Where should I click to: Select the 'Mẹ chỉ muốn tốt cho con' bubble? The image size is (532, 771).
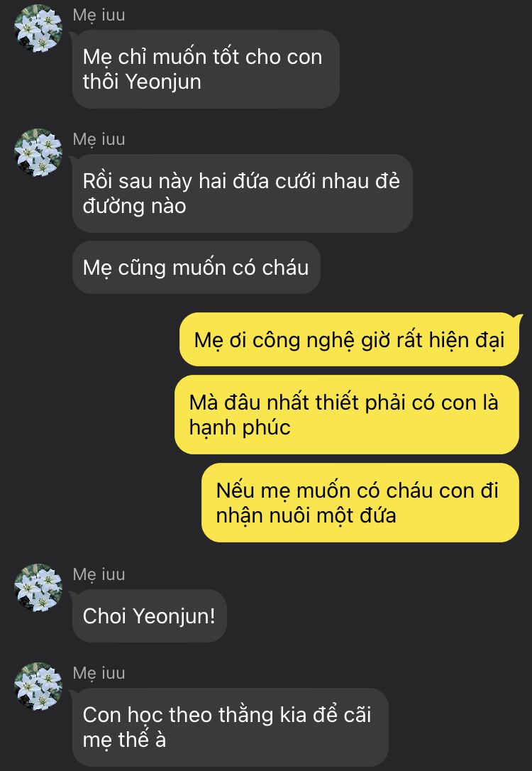click(x=206, y=70)
